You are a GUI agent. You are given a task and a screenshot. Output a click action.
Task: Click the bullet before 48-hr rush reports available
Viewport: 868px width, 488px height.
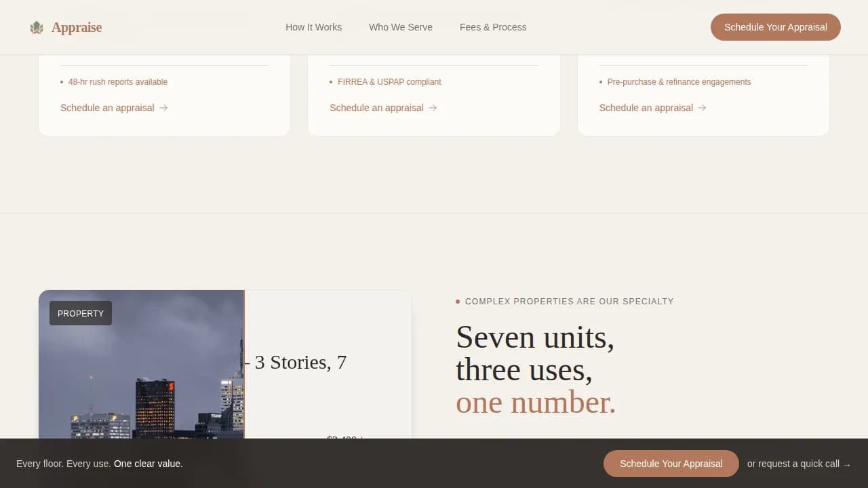(x=61, y=82)
